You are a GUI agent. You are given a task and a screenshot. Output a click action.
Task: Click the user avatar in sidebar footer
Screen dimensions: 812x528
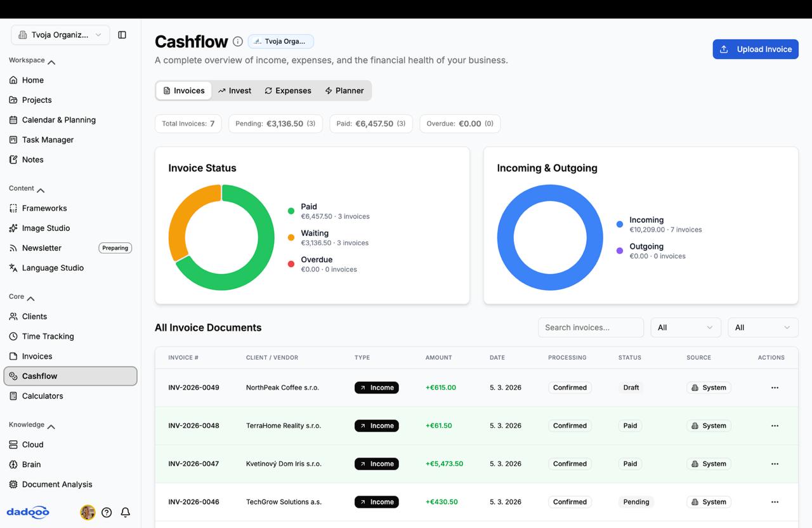coord(88,512)
